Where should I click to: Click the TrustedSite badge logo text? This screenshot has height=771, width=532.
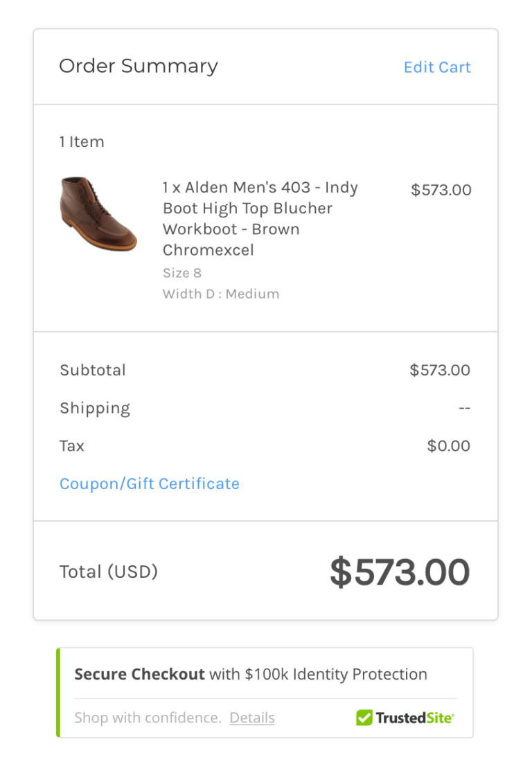(414, 718)
